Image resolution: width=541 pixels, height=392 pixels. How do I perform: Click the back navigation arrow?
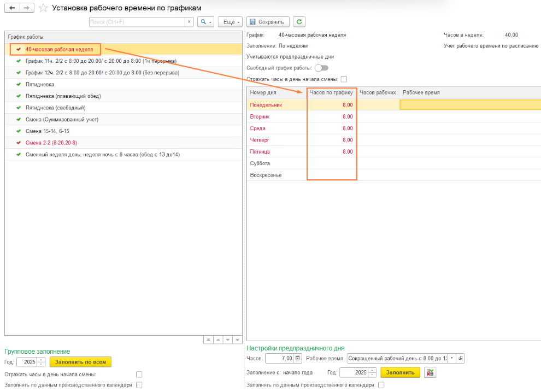point(12,8)
